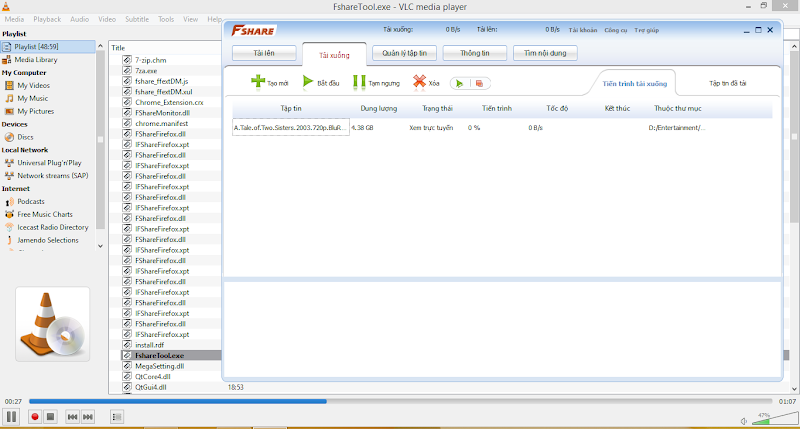Skip to previous track in VLC
This screenshot has height=429, width=800.
(72, 417)
